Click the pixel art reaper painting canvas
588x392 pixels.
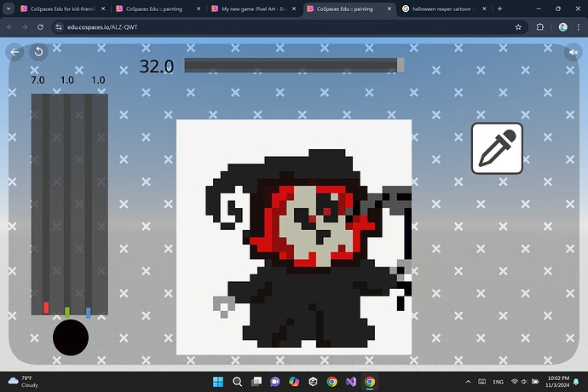(294, 237)
